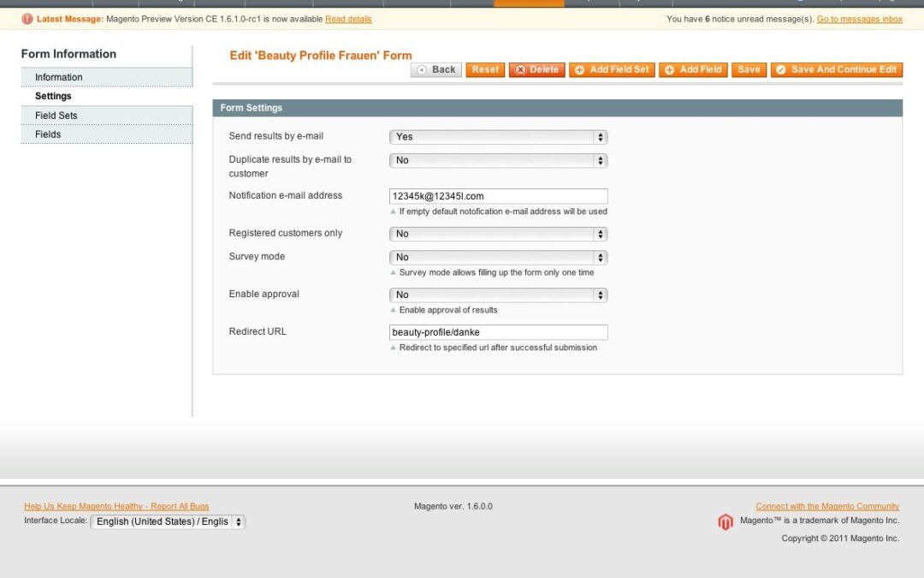Click the Back button
The image size is (924, 578).
pos(436,69)
